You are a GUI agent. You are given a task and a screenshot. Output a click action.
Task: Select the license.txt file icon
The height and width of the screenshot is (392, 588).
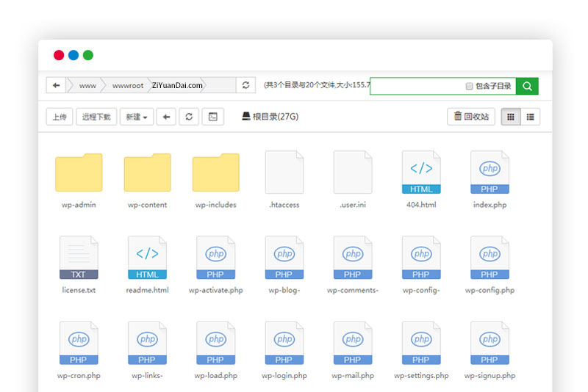click(x=79, y=258)
